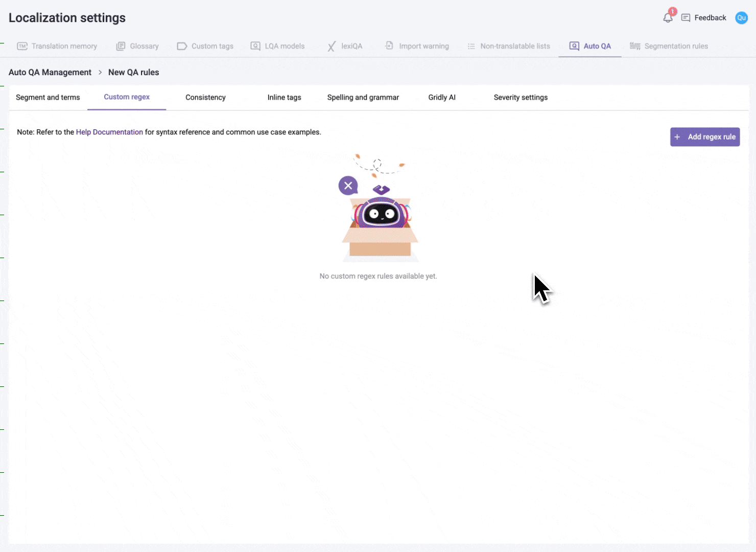Navigate back to Auto QA Management breadcrumb

tap(50, 73)
